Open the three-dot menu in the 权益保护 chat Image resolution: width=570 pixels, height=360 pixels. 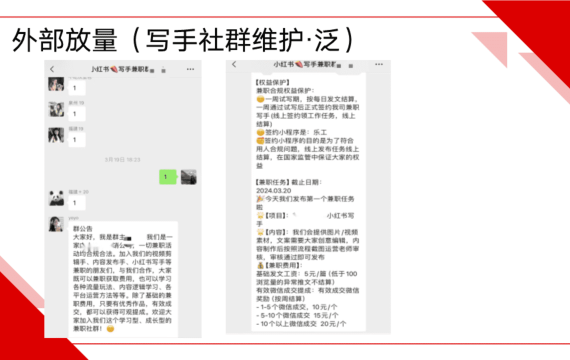379,64
